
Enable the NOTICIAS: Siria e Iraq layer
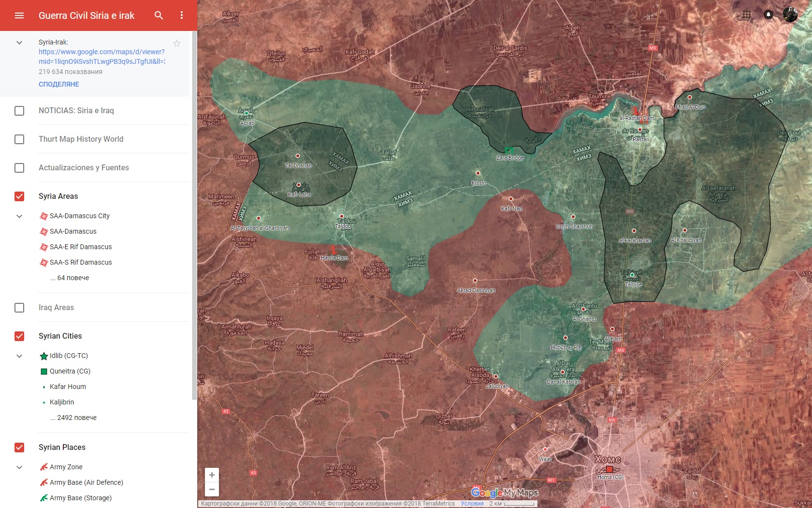[19, 111]
